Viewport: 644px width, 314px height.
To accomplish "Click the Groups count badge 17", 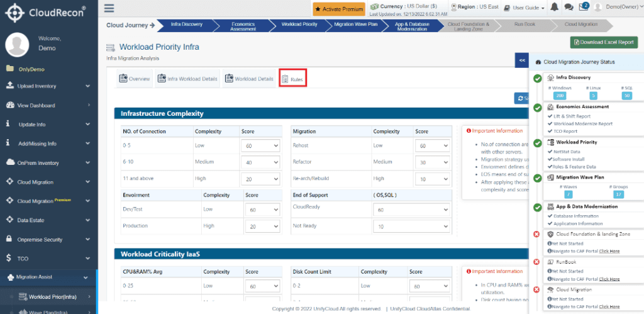I will tap(618, 194).
